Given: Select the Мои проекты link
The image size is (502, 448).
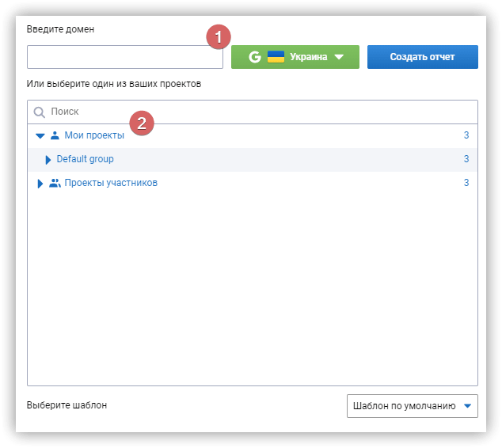Looking at the screenshot, I should [x=94, y=135].
